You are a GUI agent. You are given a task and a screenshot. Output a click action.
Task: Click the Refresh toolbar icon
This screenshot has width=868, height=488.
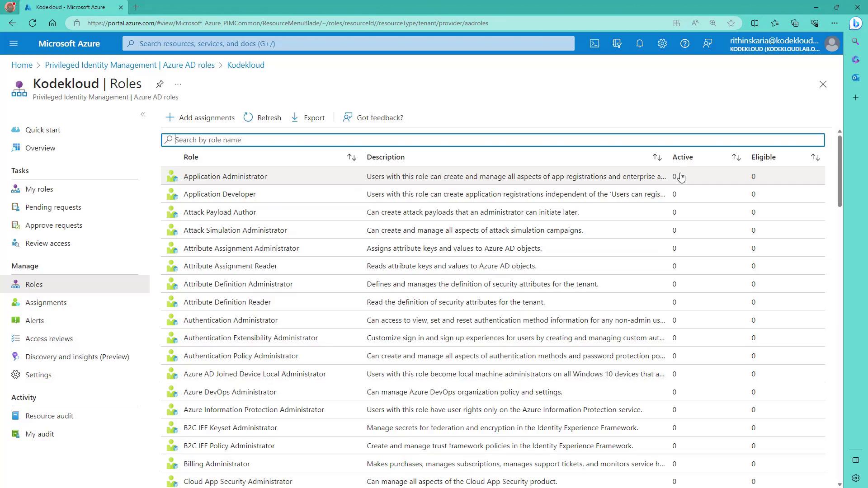[248, 117]
